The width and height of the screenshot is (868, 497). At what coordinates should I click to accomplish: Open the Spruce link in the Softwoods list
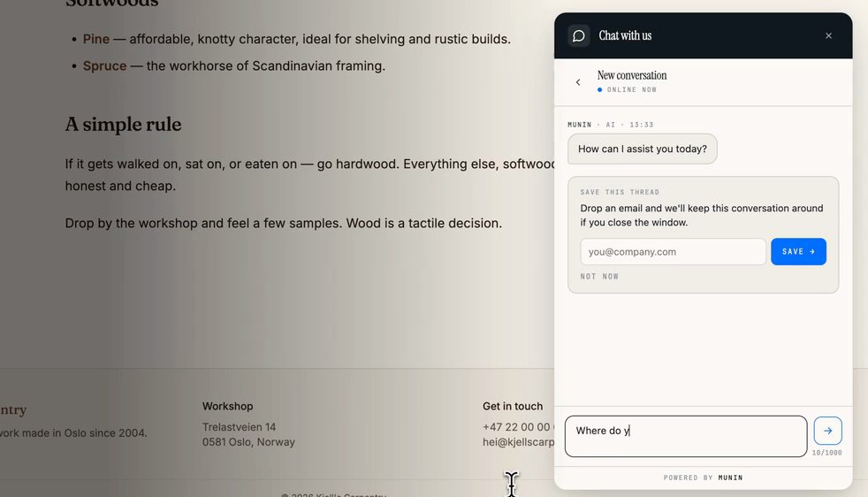pyautogui.click(x=104, y=65)
